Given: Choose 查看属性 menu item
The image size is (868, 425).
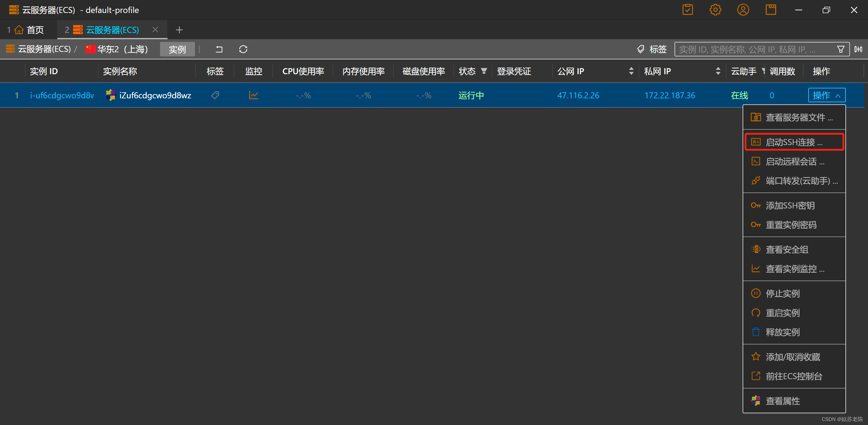Looking at the screenshot, I should [x=794, y=401].
